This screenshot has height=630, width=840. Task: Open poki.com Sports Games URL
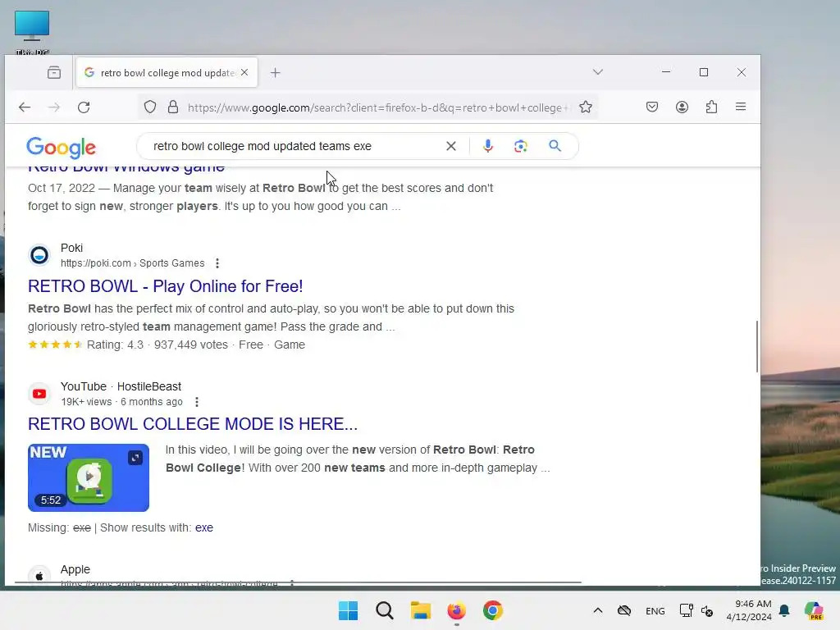pos(132,263)
